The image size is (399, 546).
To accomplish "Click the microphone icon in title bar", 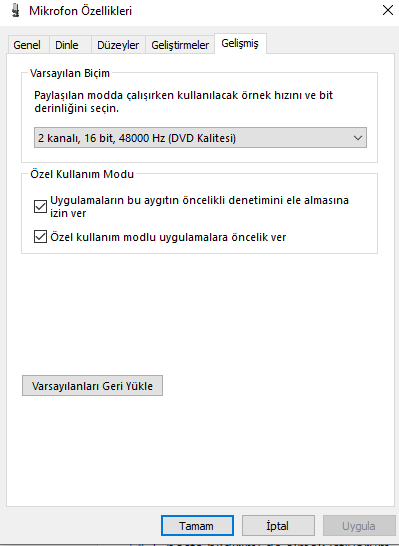I will click(x=16, y=10).
